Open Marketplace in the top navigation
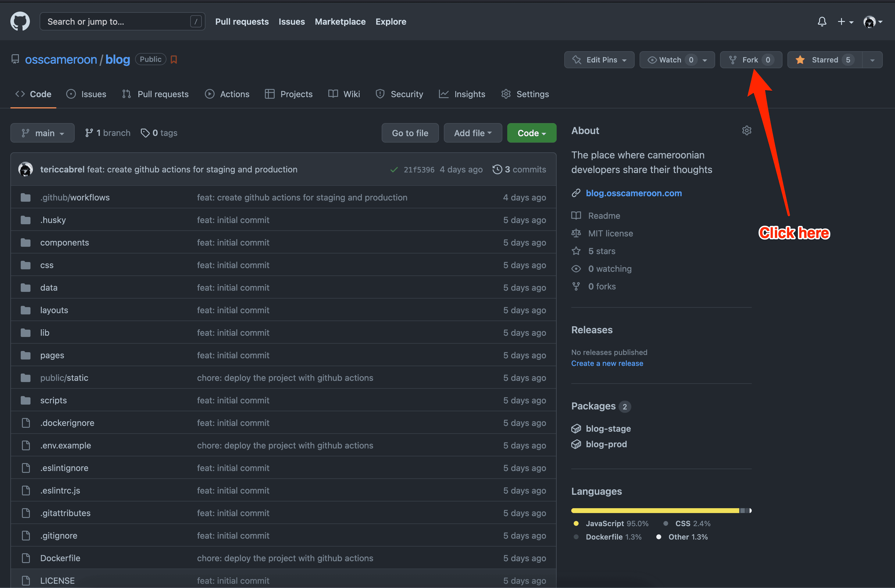The width and height of the screenshot is (895, 588). [x=340, y=22]
